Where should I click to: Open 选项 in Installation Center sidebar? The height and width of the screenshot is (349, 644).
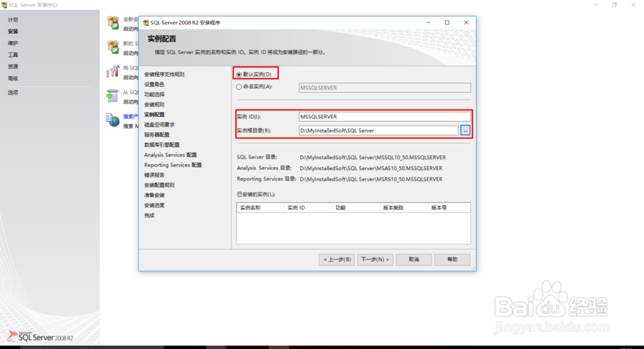coord(13,92)
